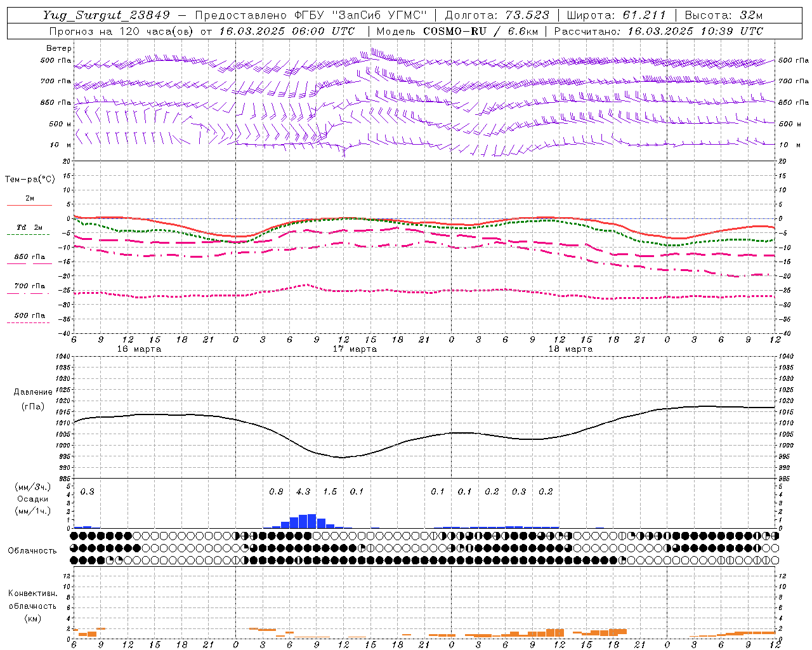Click the Давление panel label
Screen dimensions: 812x650
[x=33, y=392]
